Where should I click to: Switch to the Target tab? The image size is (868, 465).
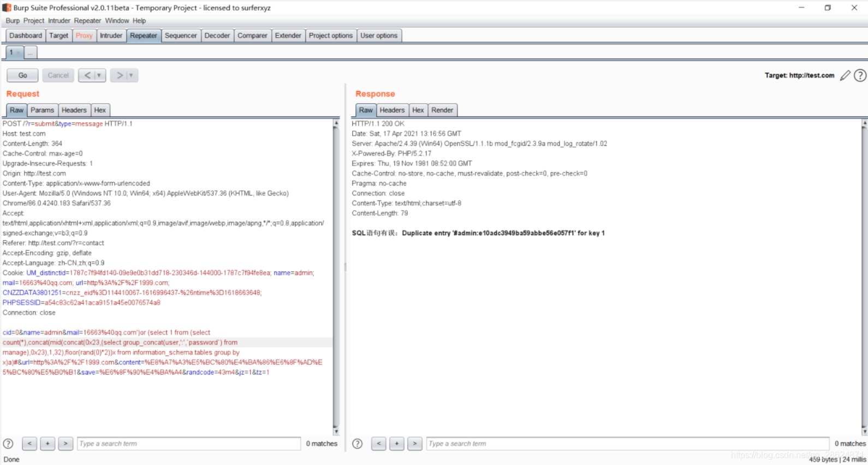coord(58,35)
